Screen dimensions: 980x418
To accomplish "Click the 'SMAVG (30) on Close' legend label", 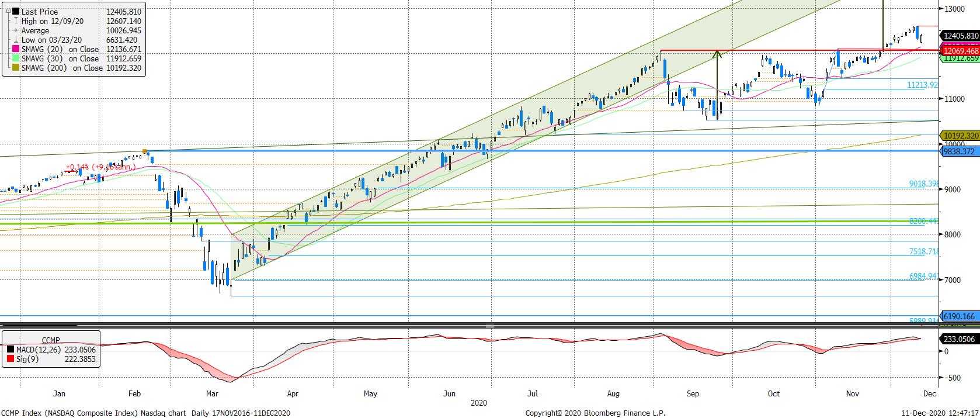I will click(60, 58).
